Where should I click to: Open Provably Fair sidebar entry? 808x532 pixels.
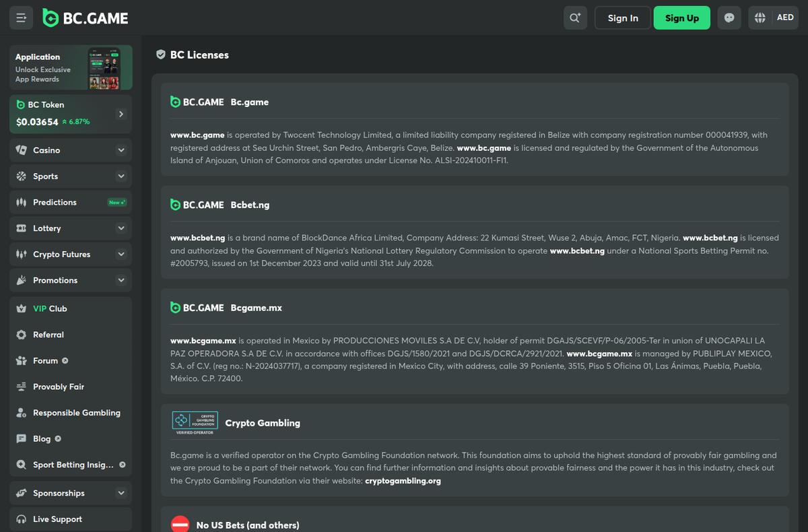(x=71, y=387)
